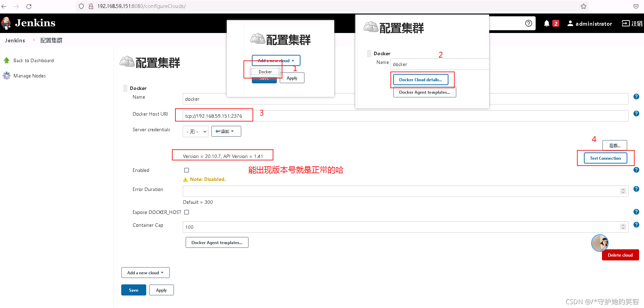Viewport: 644px width, 308px height.
Task: Toggle Expose DOCKER_HOST checkbox
Action: coord(187,212)
